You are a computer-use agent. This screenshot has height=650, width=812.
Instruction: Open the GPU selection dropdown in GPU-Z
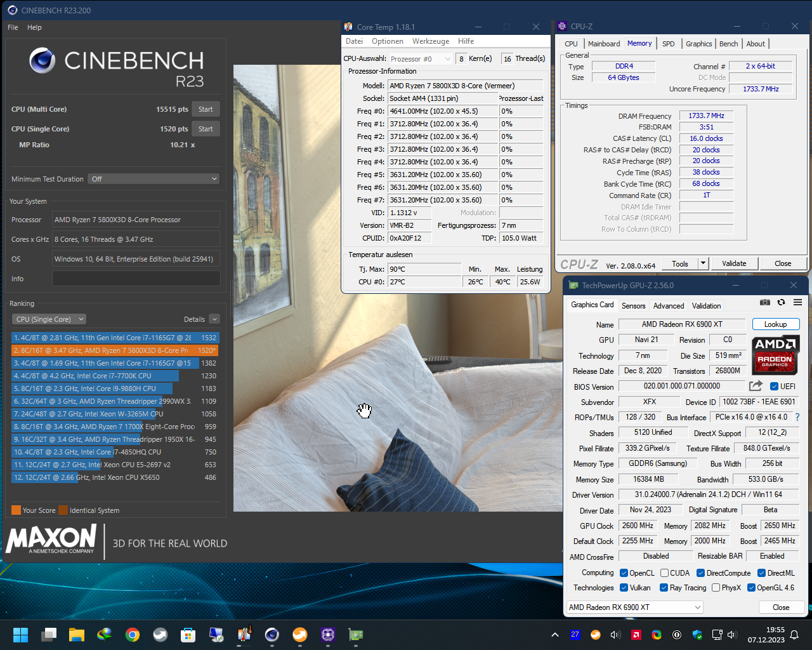pos(634,607)
